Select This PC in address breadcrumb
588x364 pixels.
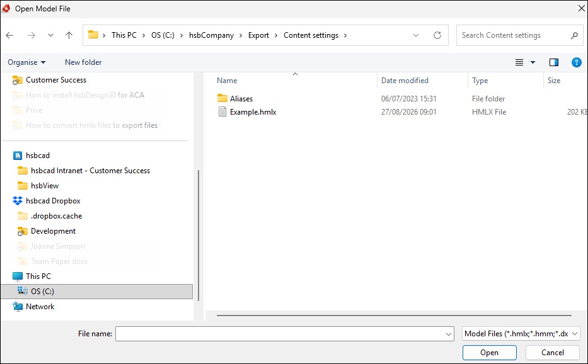pyautogui.click(x=124, y=35)
